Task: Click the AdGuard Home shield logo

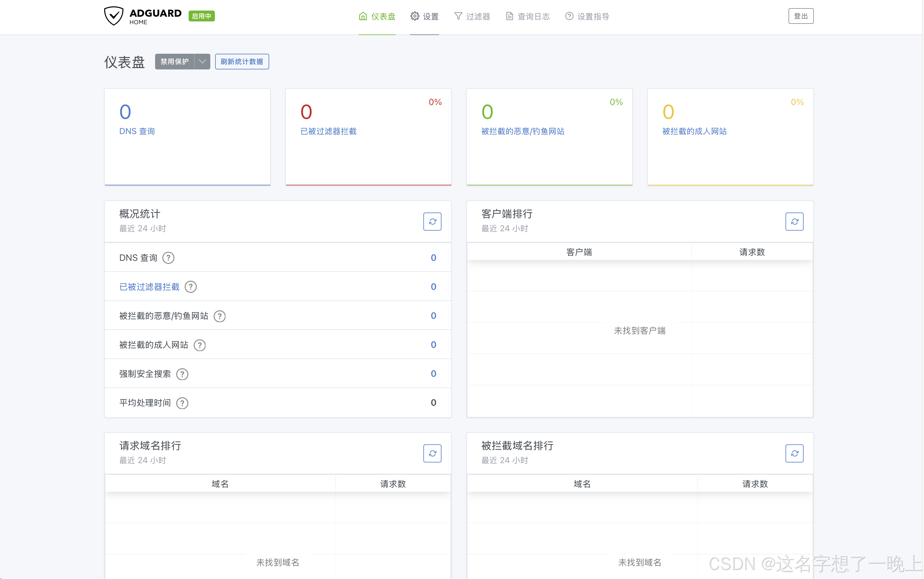Action: (x=113, y=16)
